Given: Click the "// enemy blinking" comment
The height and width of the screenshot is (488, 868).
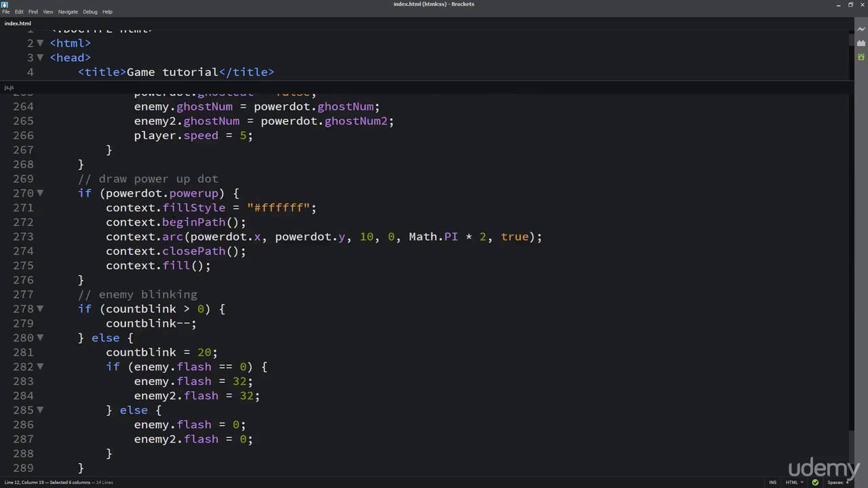Looking at the screenshot, I should (x=138, y=294).
